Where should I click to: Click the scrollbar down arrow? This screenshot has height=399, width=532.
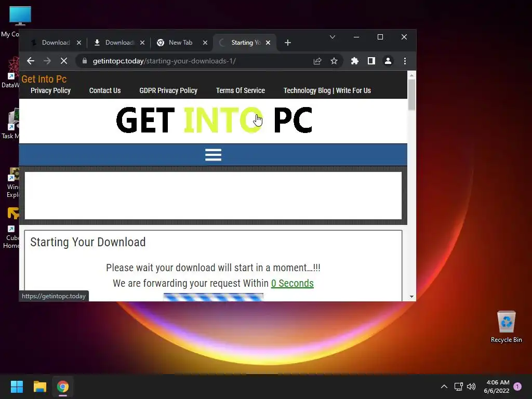(x=411, y=297)
